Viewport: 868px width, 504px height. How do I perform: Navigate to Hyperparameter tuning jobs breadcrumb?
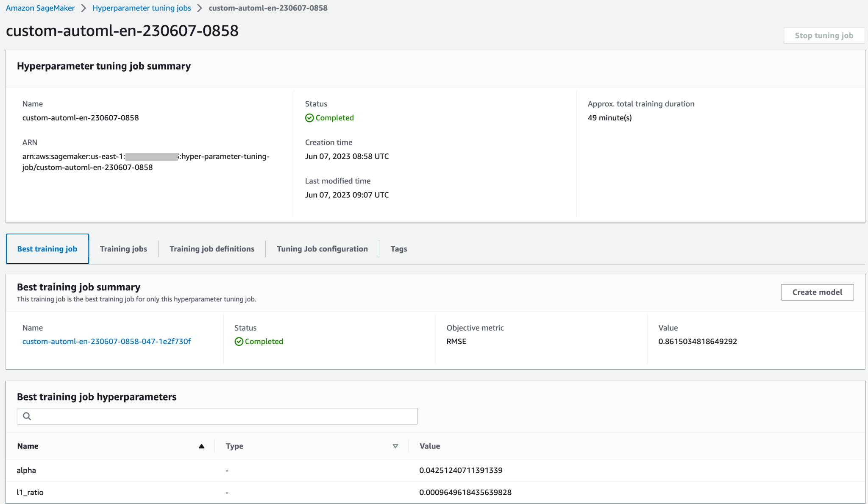[142, 8]
